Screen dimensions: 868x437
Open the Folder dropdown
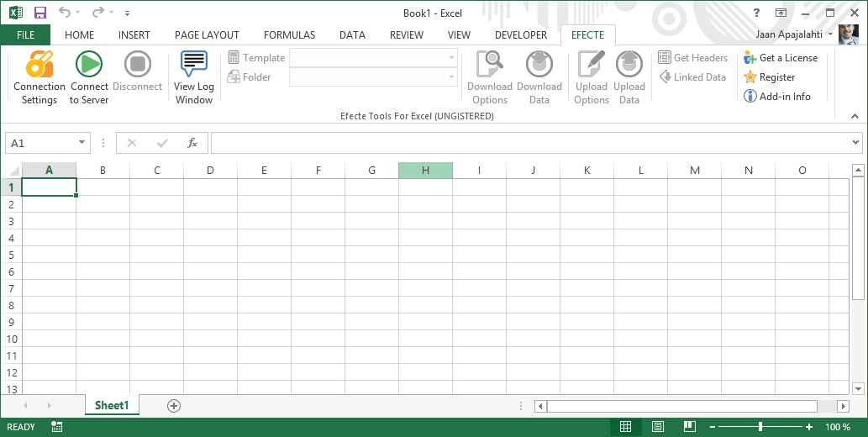[451, 77]
